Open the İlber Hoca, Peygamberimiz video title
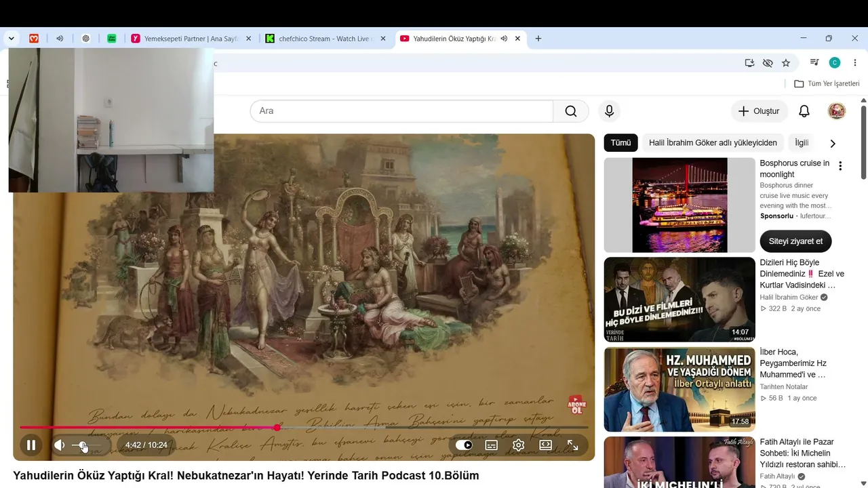 click(x=793, y=363)
